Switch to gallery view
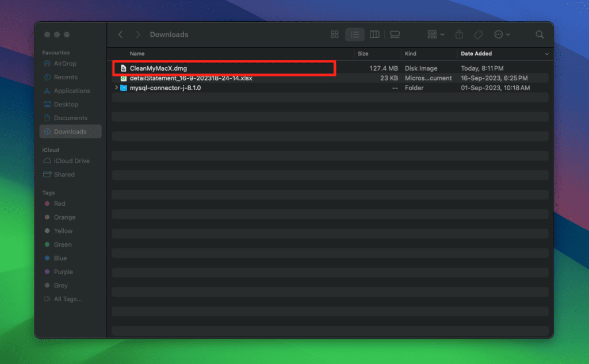Image resolution: width=589 pixels, height=364 pixels. click(x=395, y=35)
